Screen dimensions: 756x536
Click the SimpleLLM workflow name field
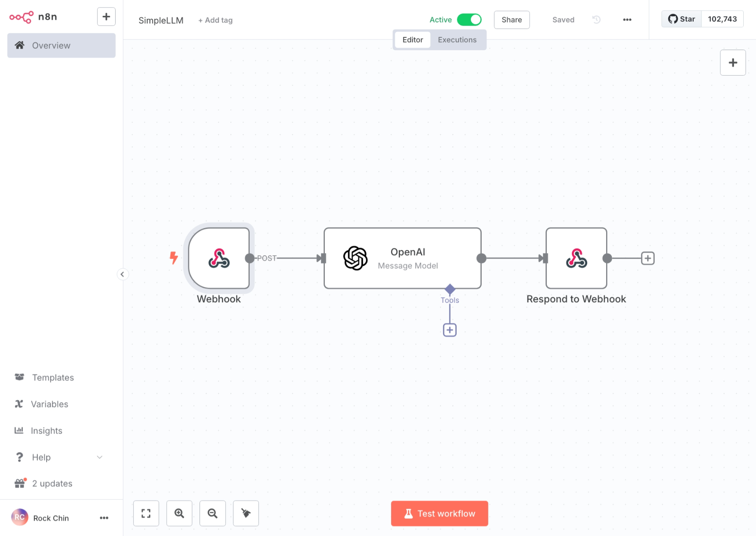[161, 20]
